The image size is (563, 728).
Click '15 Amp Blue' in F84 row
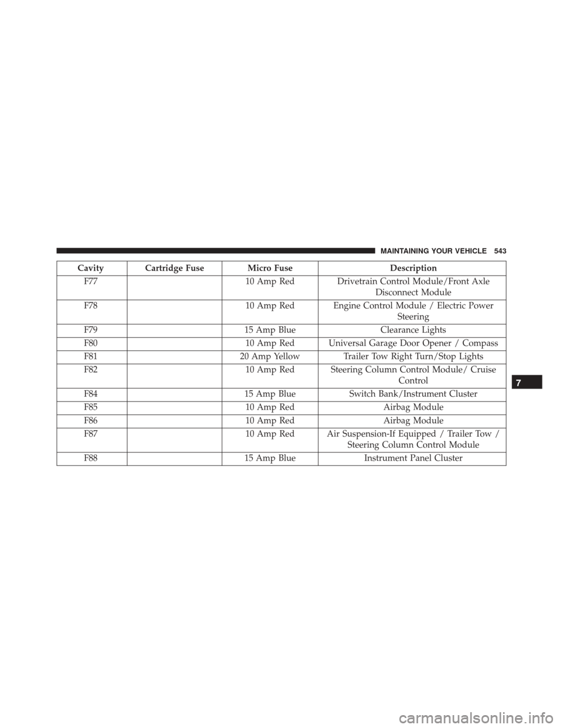click(270, 394)
